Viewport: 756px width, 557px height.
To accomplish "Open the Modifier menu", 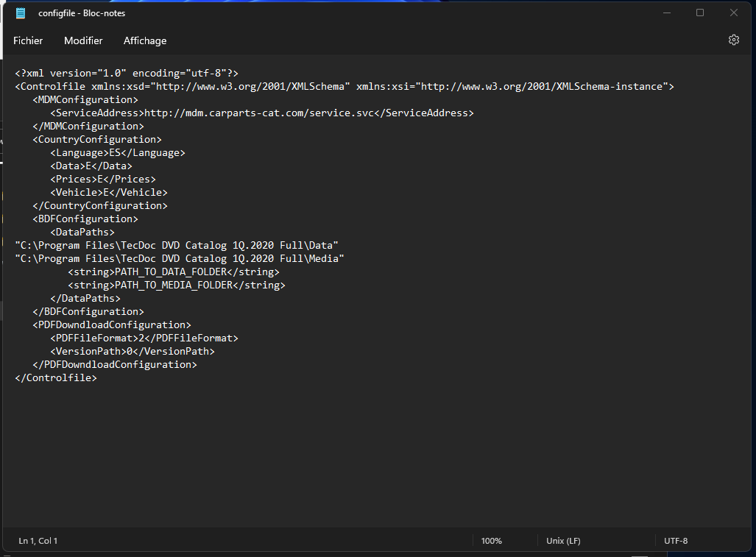I will 83,41.
